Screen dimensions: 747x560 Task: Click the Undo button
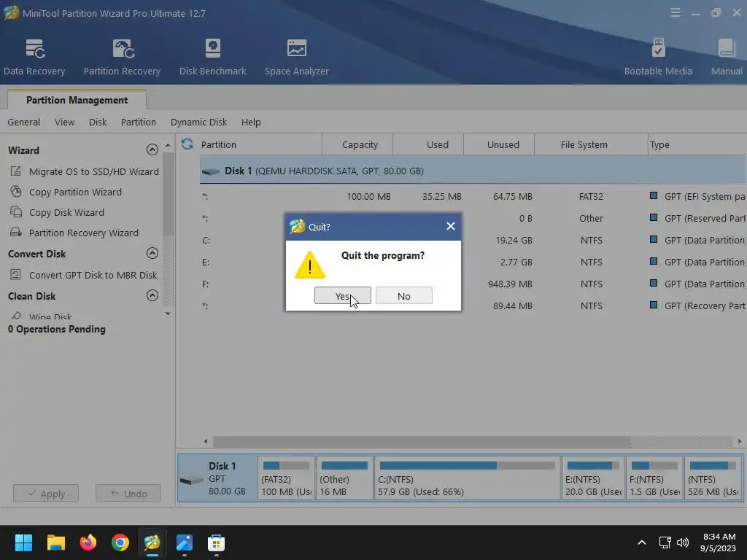point(128,494)
